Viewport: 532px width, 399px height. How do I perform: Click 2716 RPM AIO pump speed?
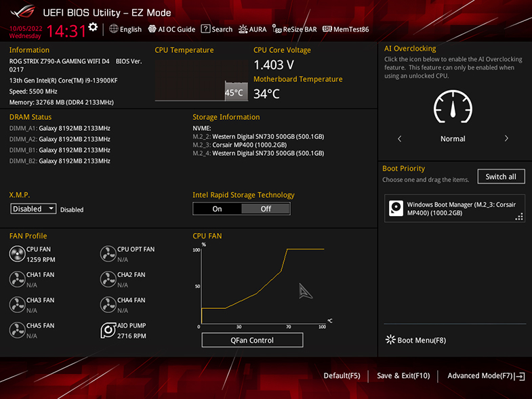pyautogui.click(x=131, y=336)
